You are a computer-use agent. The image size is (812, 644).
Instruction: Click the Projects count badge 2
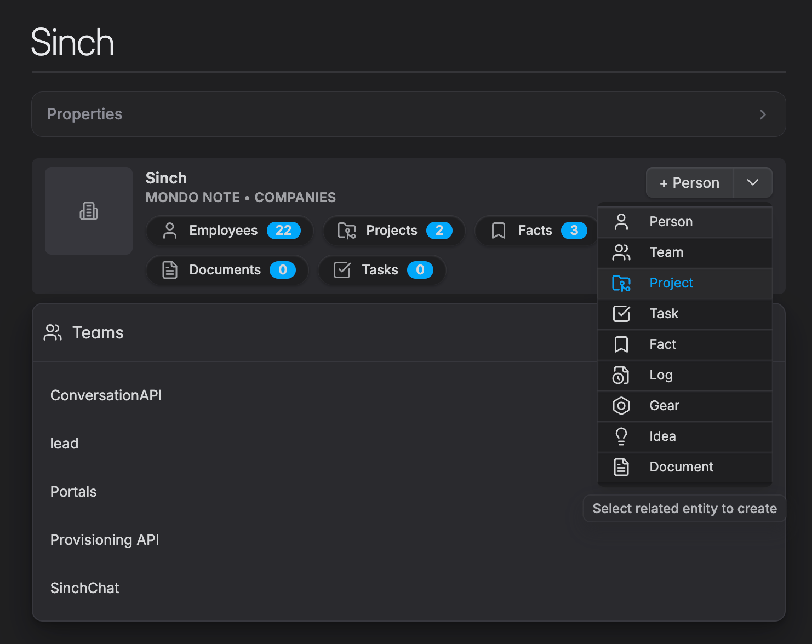[x=439, y=231]
